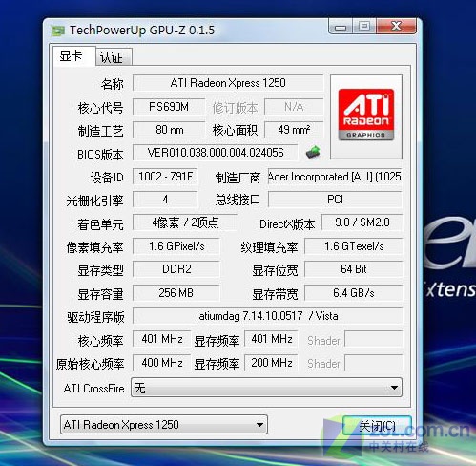The width and height of the screenshot is (476, 466).
Task: Click the ATI CrossFire label
Action: click(93, 389)
